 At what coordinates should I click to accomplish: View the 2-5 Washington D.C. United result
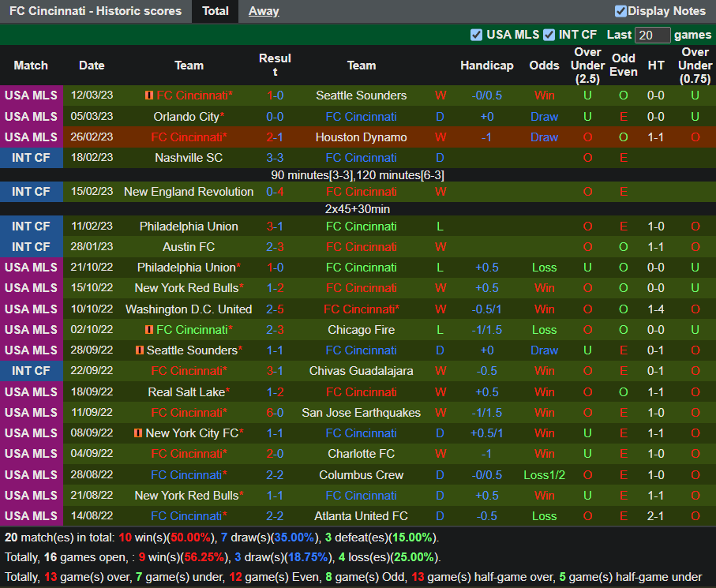click(275, 309)
